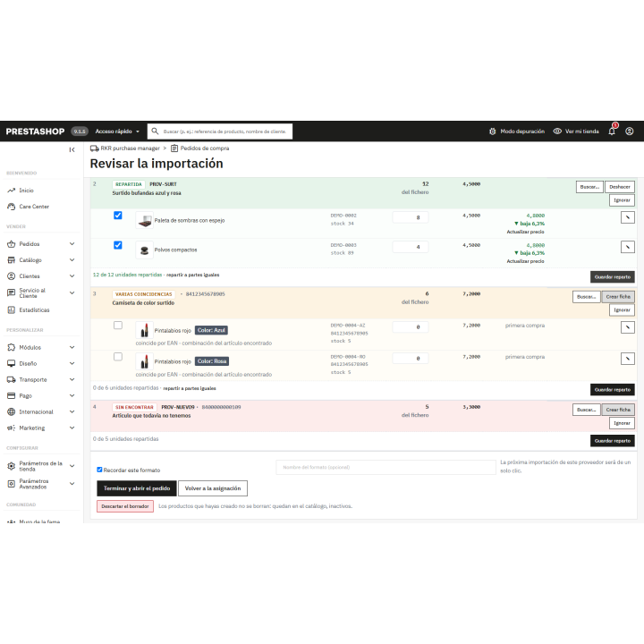644x644 pixels.
Task: Click the Care Center headset icon
Action: pos(11,207)
